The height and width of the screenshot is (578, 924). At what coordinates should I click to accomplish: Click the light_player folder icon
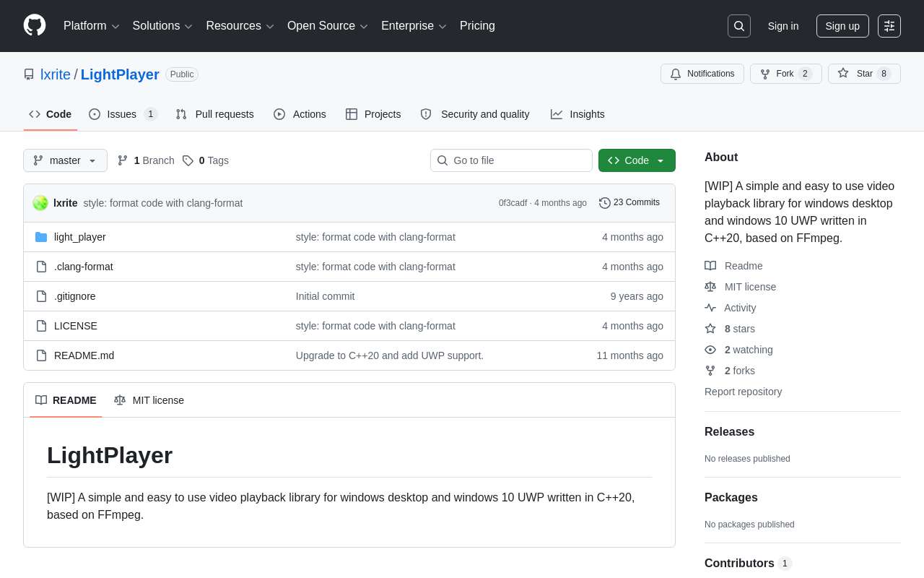(41, 237)
